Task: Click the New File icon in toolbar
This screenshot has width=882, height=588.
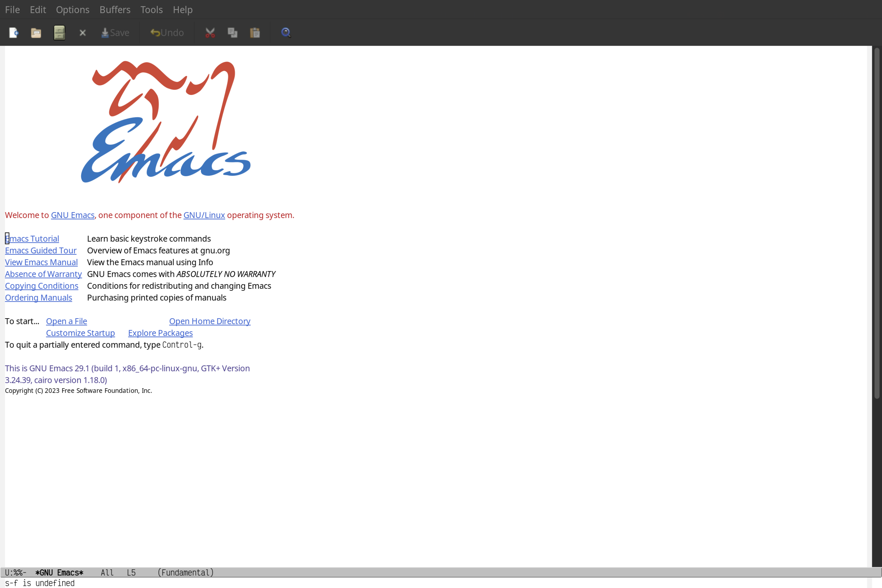Action: [x=13, y=32]
